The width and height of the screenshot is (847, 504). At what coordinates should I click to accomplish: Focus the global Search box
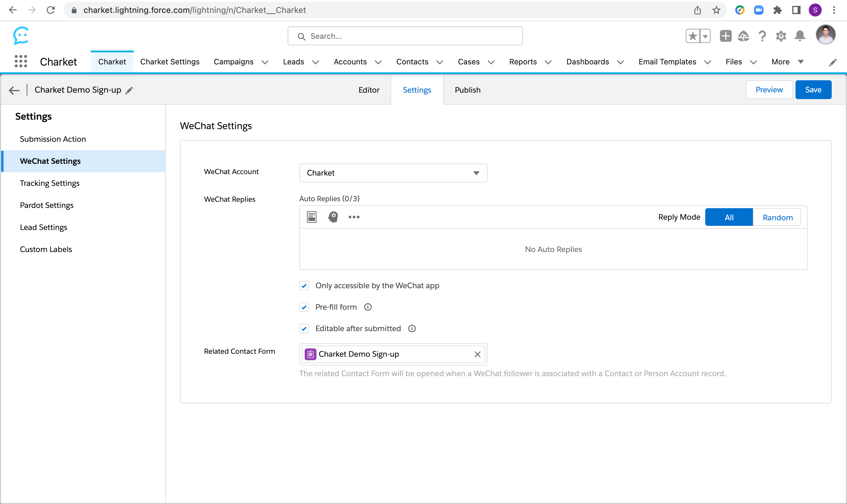pos(405,36)
